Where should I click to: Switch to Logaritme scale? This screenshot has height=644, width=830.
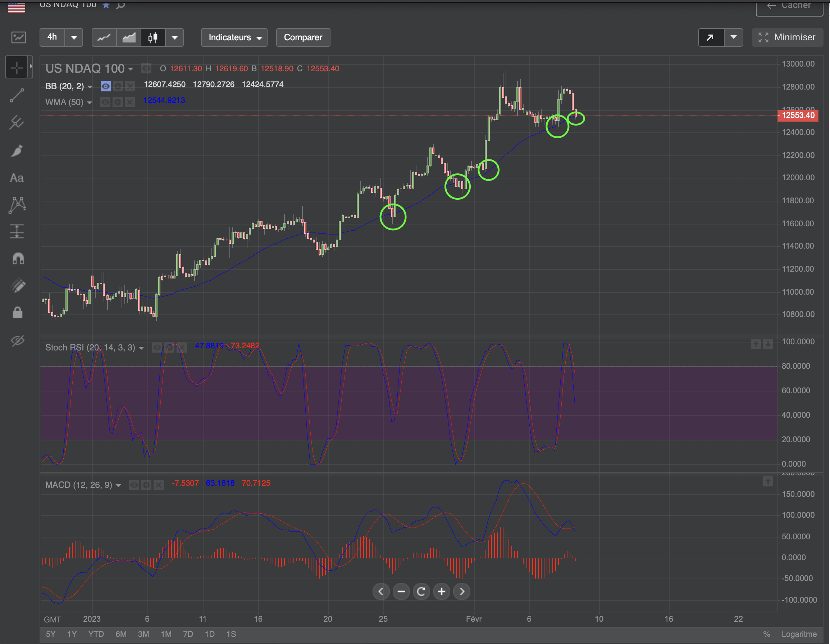click(x=799, y=634)
